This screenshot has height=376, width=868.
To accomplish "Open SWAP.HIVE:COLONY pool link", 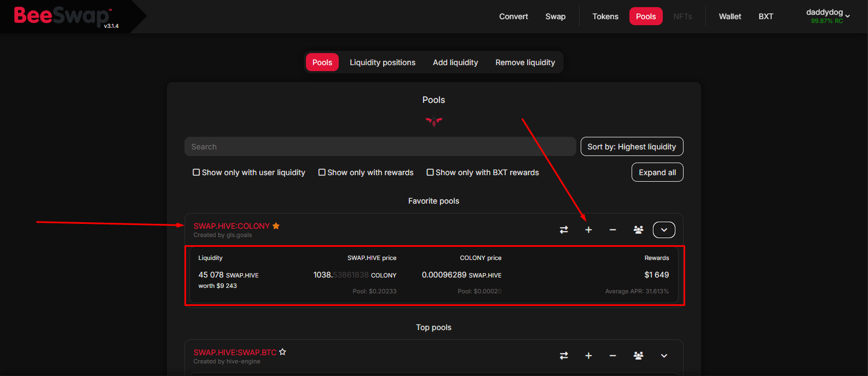I will click(232, 226).
